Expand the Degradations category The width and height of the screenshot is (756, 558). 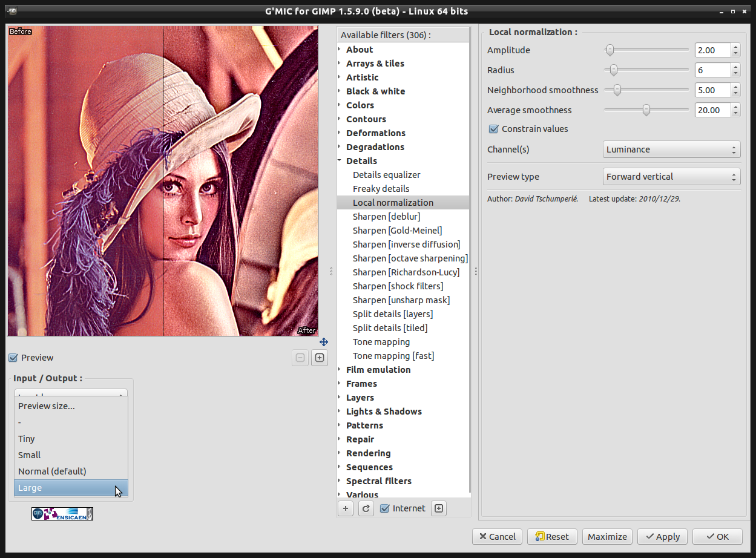coord(340,147)
